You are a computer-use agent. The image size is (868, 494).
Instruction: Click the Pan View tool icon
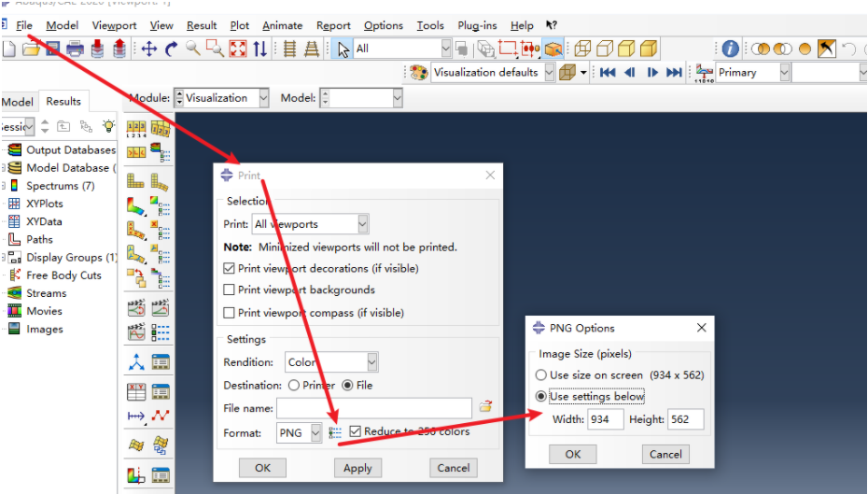pyautogui.click(x=149, y=49)
